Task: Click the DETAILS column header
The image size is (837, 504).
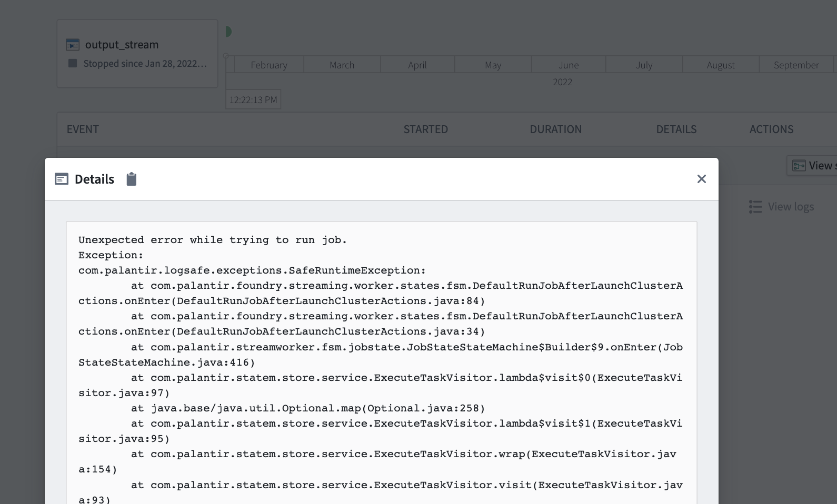Action: click(676, 129)
